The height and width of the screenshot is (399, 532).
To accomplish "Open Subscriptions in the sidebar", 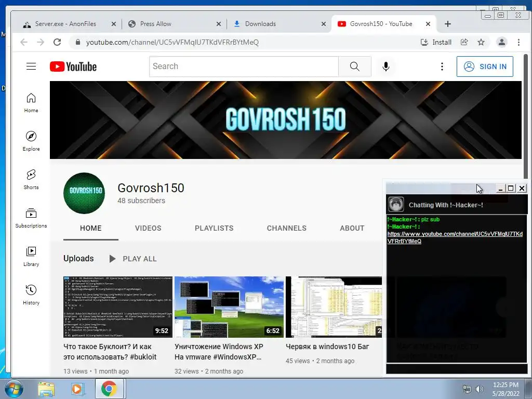I will [x=31, y=218].
